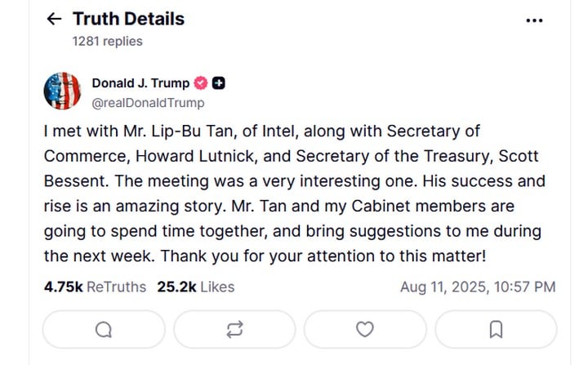This screenshot has width=588, height=365.
Task: Open the three-dot more options menu
Action: 534,20
